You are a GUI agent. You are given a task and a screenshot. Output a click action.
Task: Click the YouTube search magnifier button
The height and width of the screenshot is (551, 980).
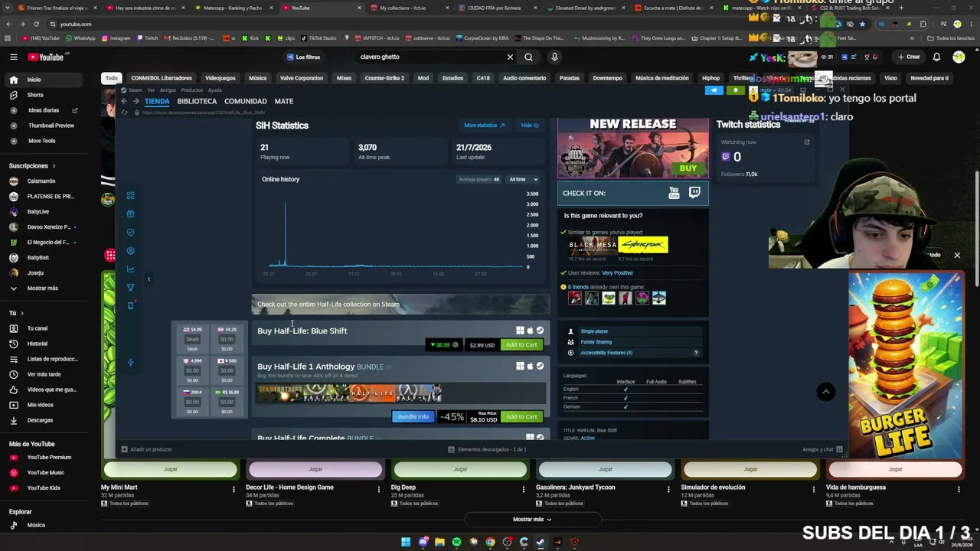528,57
